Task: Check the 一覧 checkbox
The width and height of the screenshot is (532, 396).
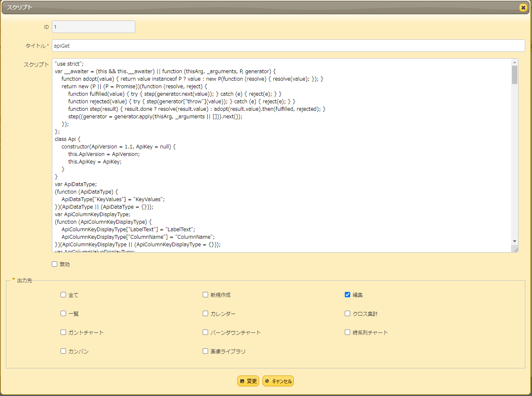Action: pyautogui.click(x=63, y=313)
